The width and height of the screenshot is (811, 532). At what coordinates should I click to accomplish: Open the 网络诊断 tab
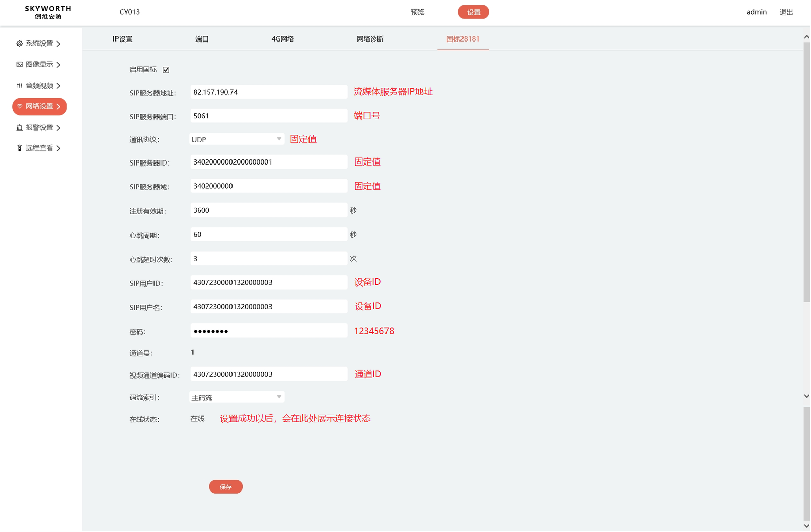[370, 39]
